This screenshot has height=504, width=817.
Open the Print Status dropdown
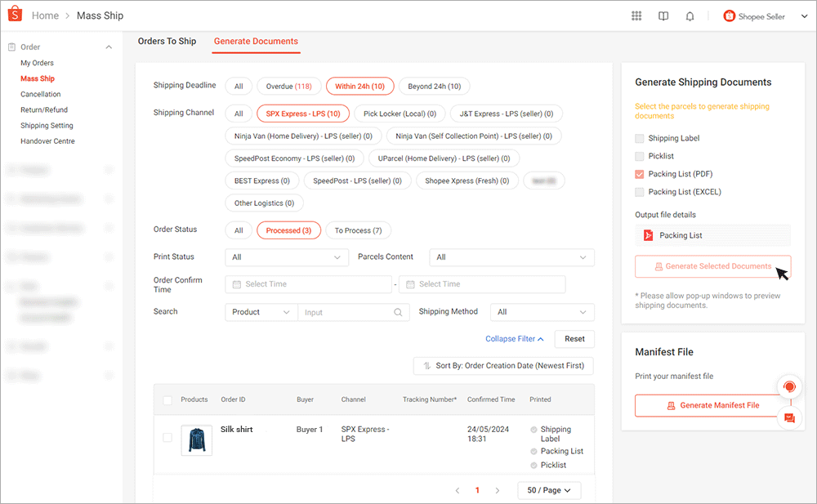[287, 257]
